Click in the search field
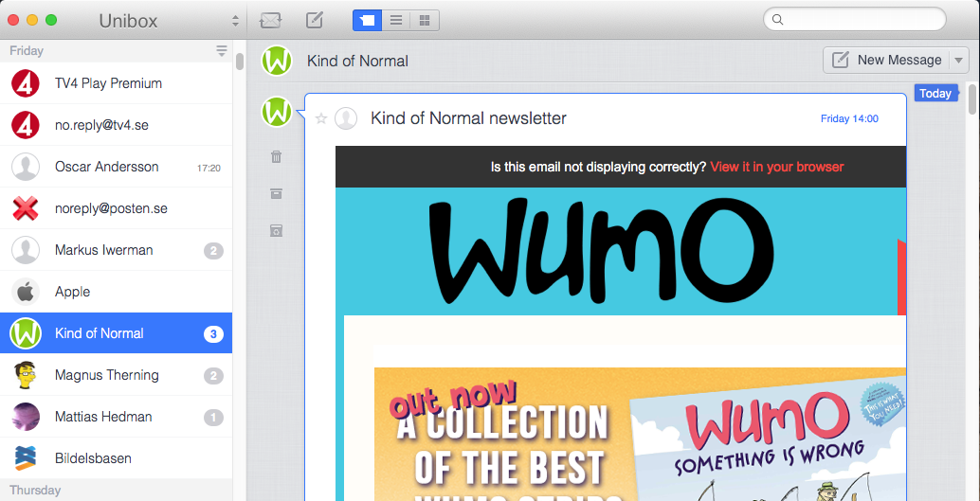The image size is (980, 501). coord(854,19)
